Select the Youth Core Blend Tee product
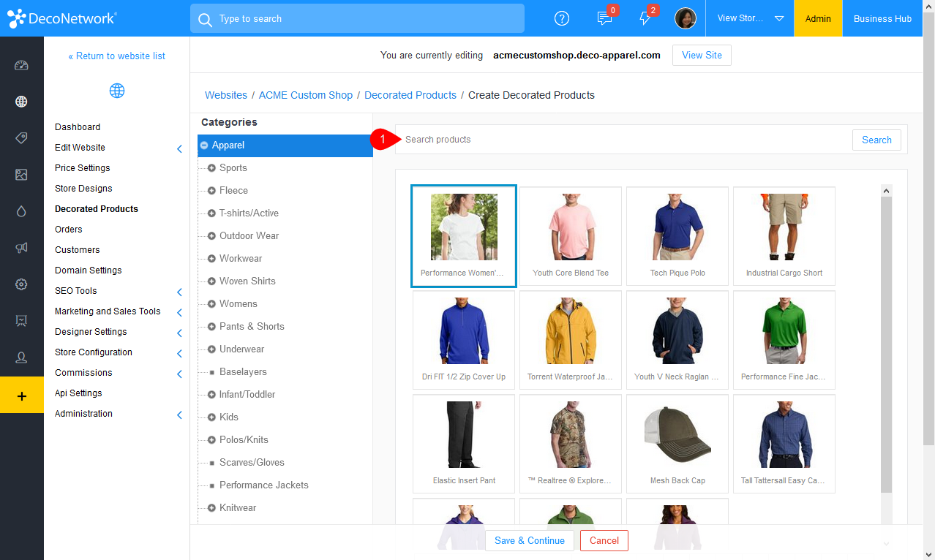 pyautogui.click(x=570, y=236)
